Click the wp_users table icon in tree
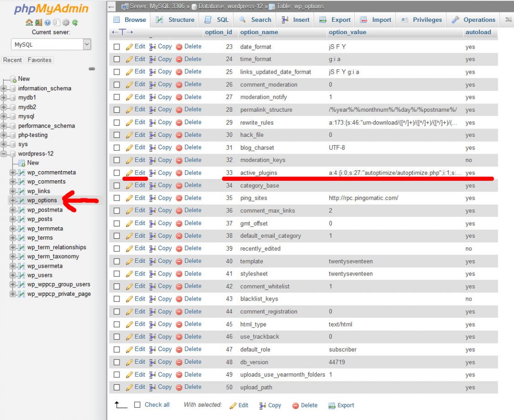This screenshot has width=514, height=420. (21, 275)
